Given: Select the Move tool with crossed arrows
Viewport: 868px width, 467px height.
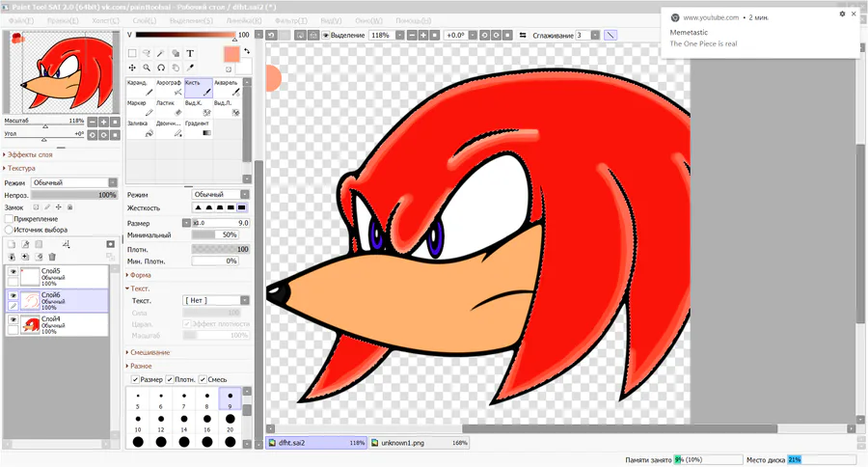Looking at the screenshot, I should point(132,68).
